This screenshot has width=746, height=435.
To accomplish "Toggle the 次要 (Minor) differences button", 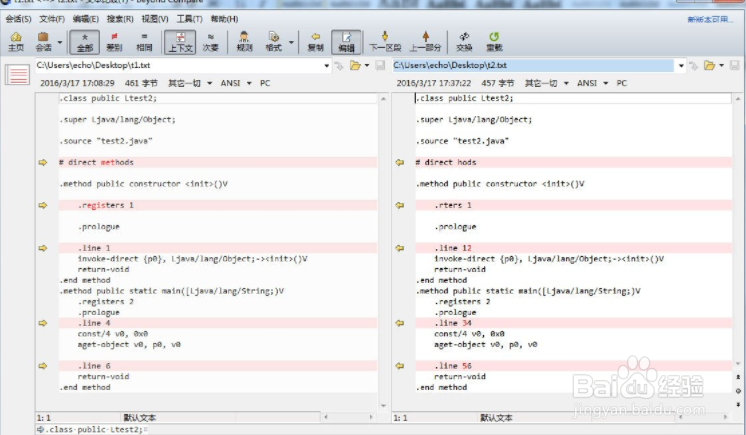I will 210,42.
